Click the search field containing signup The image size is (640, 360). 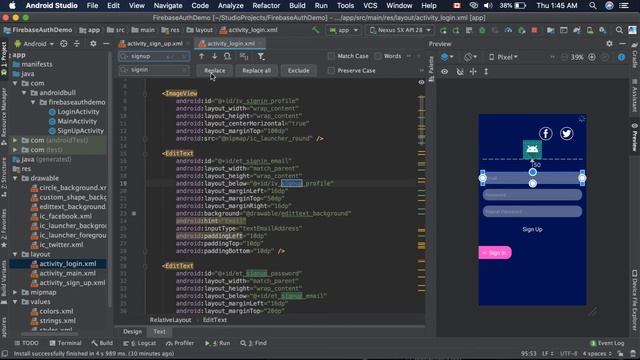click(154, 56)
